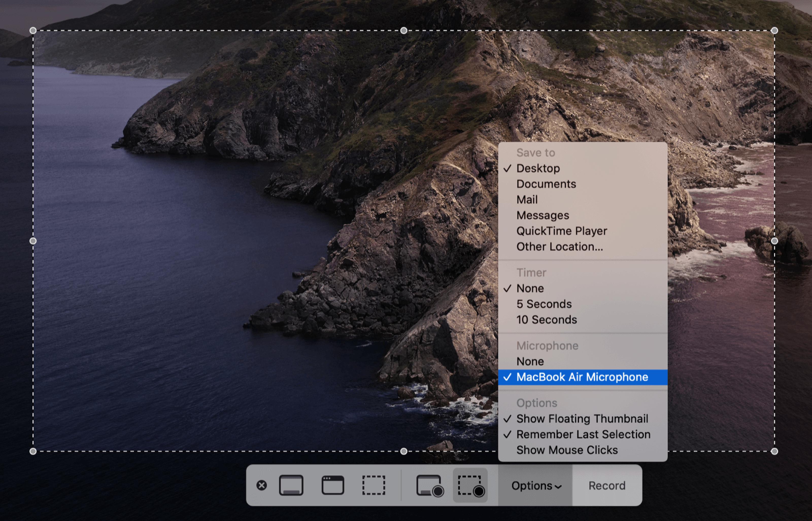Viewport: 812px width, 521px height.
Task: Open the Options dropdown menu
Action: coord(535,485)
